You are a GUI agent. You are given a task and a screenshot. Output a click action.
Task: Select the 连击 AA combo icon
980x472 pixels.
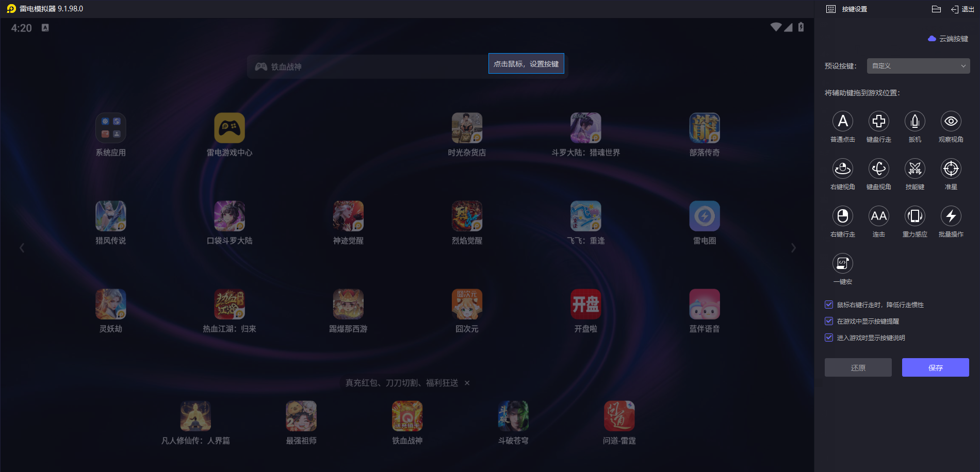click(878, 216)
